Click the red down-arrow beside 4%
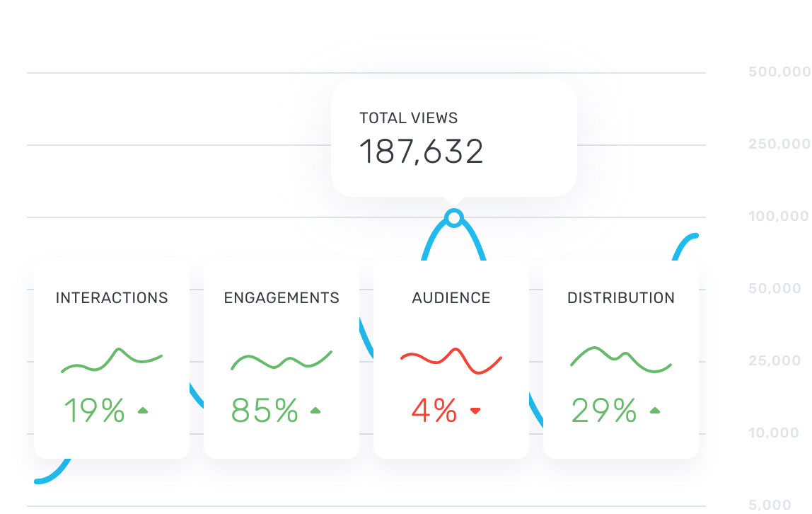This screenshot has width=812, height=514. pyautogui.click(x=477, y=409)
